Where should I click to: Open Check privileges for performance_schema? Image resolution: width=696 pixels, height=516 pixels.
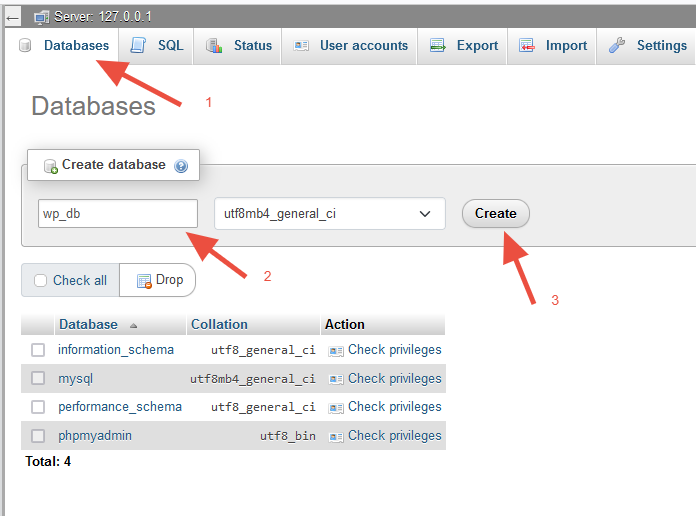click(x=394, y=407)
